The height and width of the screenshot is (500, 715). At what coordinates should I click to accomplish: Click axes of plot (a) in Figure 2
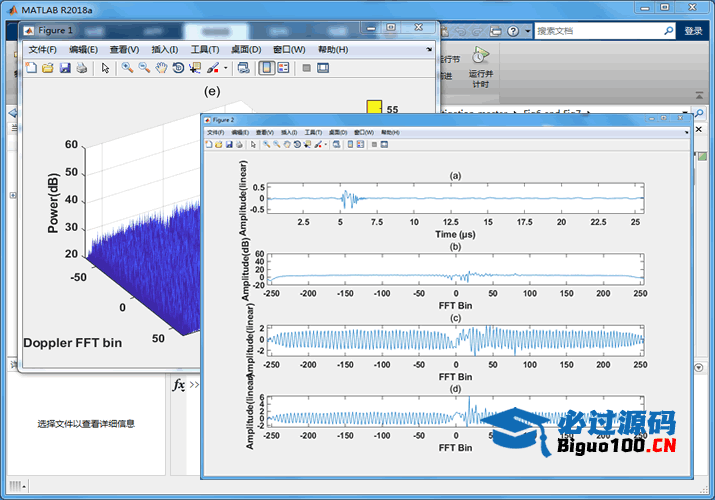tap(456, 198)
